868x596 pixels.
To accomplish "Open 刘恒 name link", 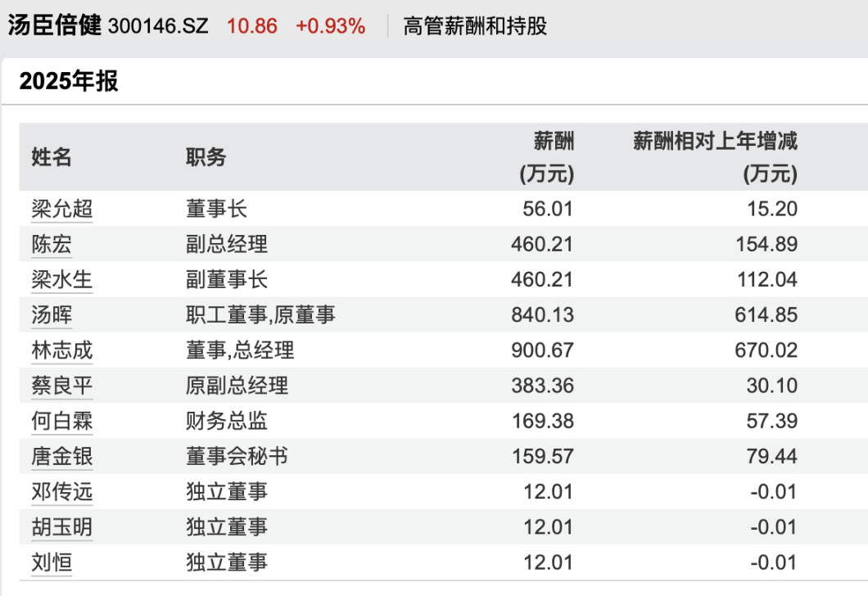I will coord(52,562).
